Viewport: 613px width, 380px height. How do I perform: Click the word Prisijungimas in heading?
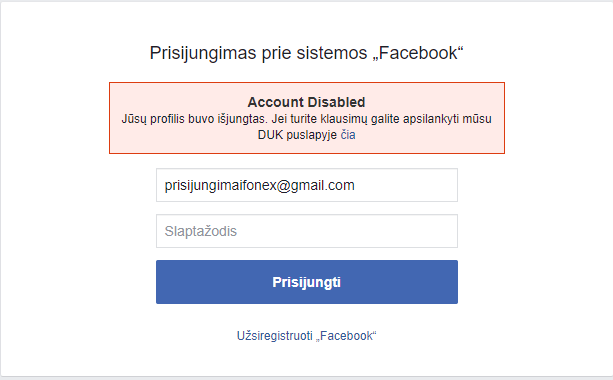click(x=203, y=54)
